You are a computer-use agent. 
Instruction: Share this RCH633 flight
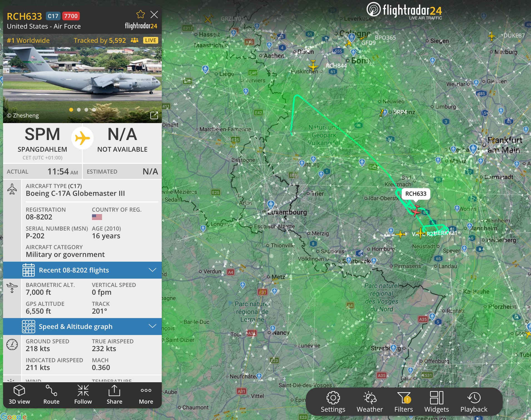point(114,394)
